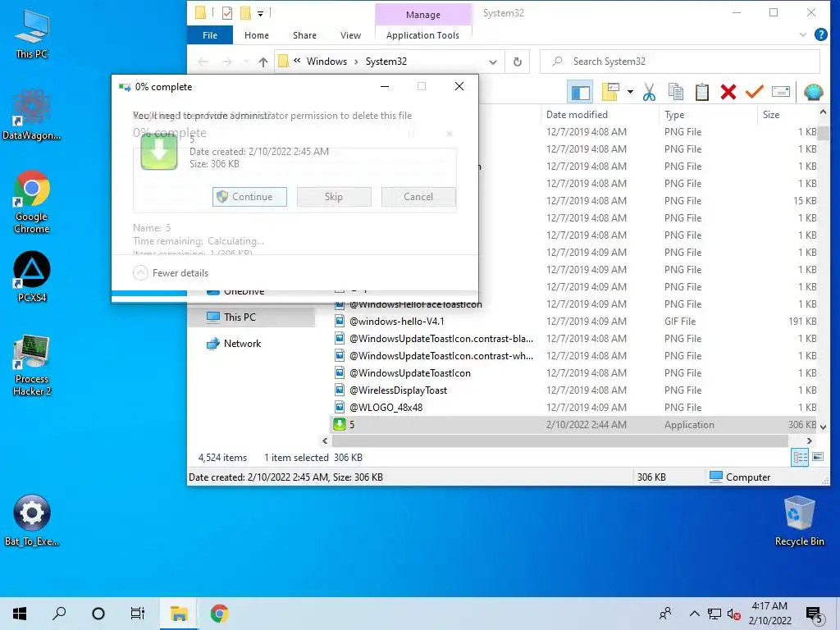
Task: Click Windows in the address breadcrumb
Action: coord(326,62)
